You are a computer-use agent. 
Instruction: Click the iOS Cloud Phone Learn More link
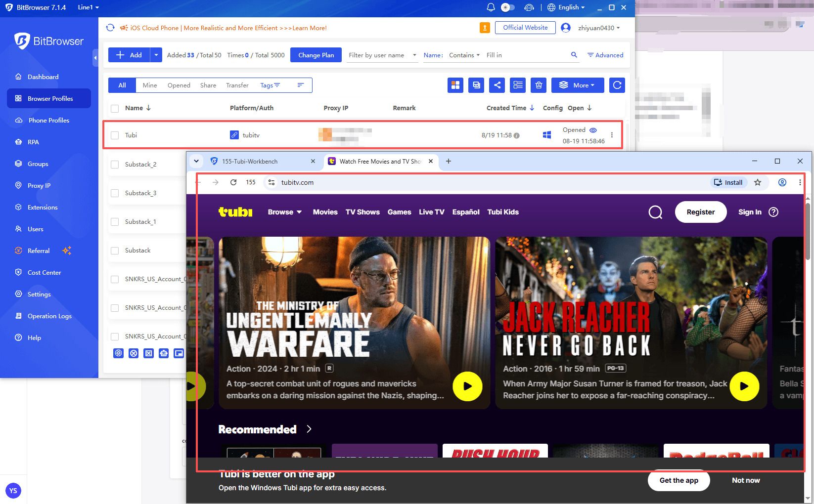click(x=228, y=28)
